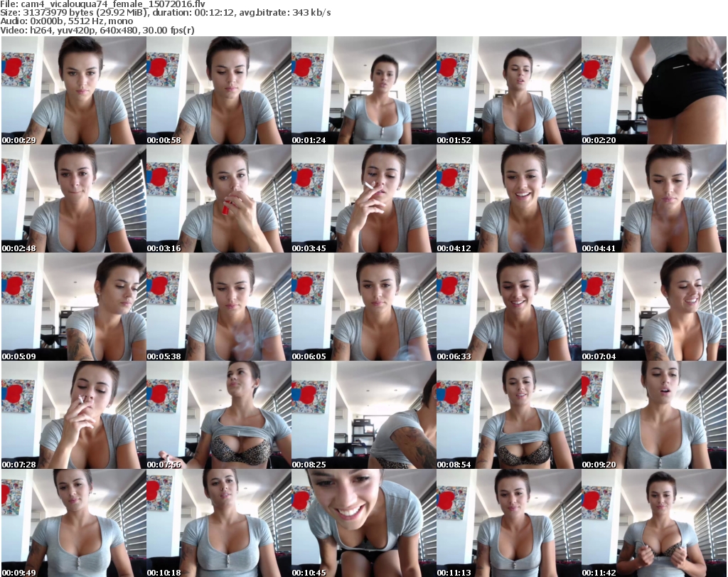728x577 pixels.
Task: Select the thumbnail stamped 00:09:20
Action: [x=654, y=415]
